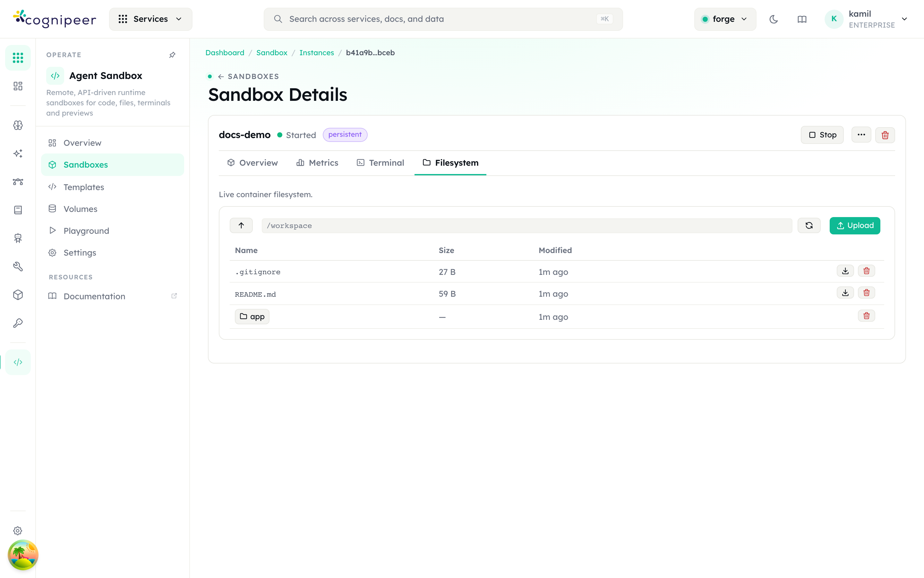
Task: Open the cube icon in left rail
Action: [18, 295]
